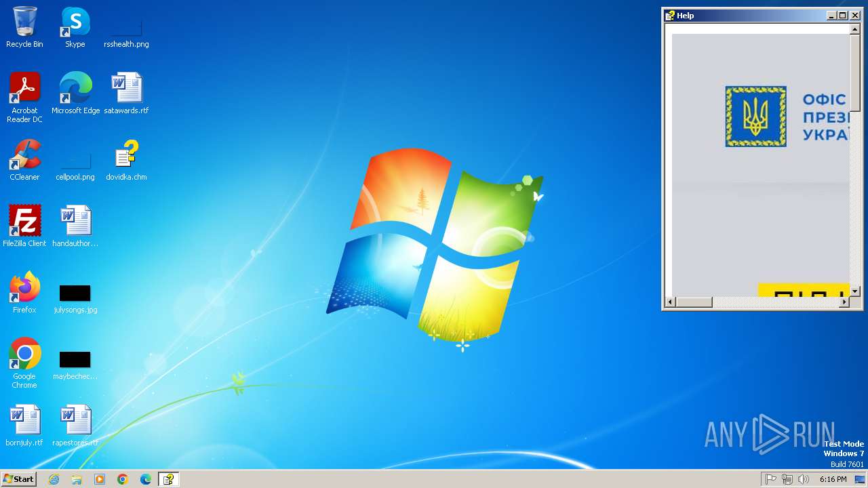This screenshot has height=488, width=868.
Task: Select the handauthor document icon
Action: (x=75, y=226)
